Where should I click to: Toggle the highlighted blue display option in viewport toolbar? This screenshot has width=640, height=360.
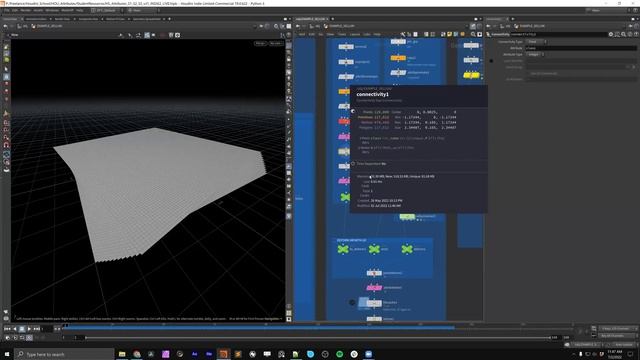coord(147,35)
